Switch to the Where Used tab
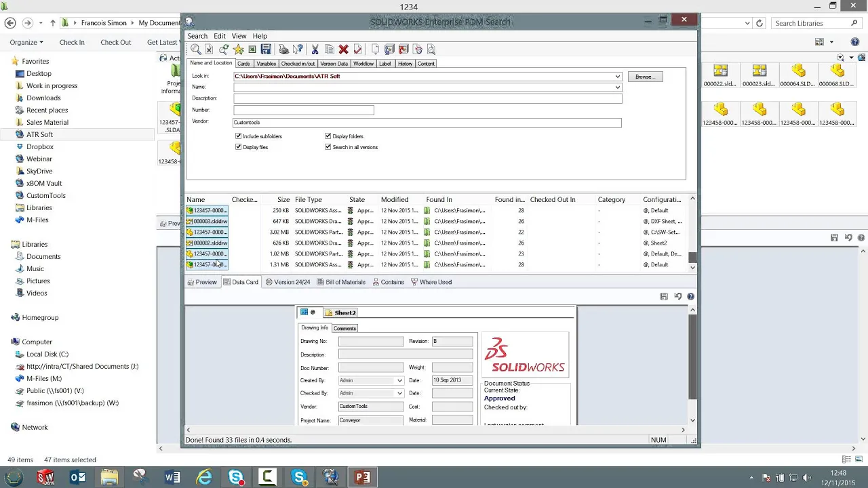The image size is (868, 488). [431, 282]
